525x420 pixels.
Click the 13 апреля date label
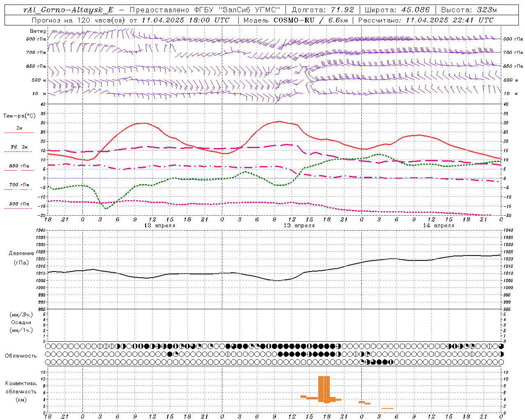coord(299,226)
